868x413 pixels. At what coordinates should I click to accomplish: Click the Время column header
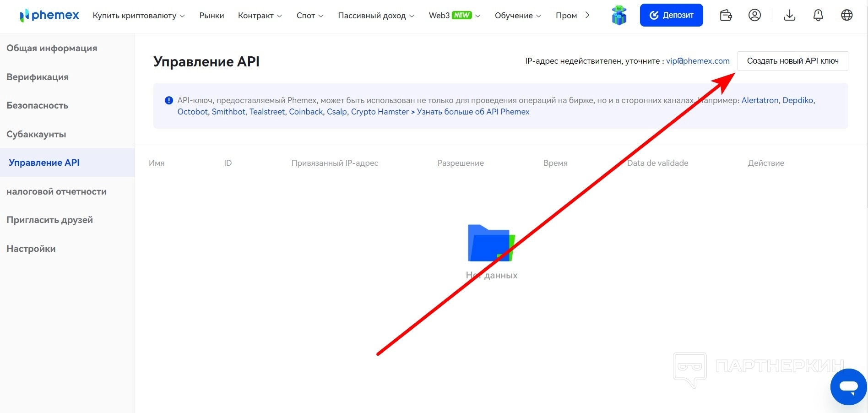pyautogui.click(x=555, y=163)
